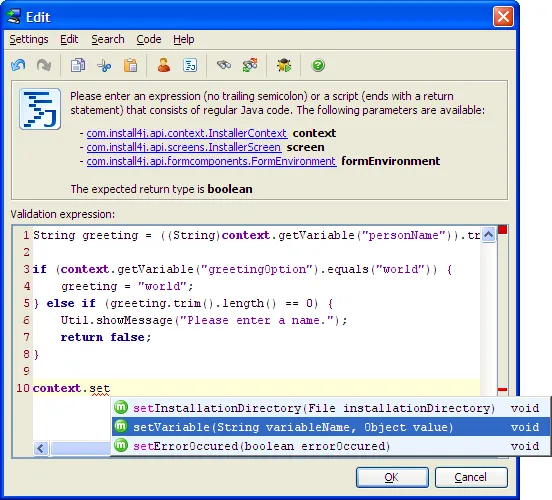Click code line 1 String greeting

coord(256,235)
